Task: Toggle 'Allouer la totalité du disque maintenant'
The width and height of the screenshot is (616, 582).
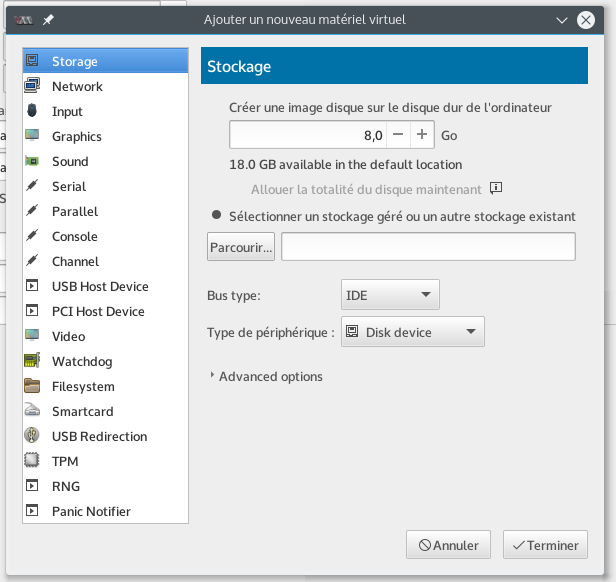Action: [366, 189]
